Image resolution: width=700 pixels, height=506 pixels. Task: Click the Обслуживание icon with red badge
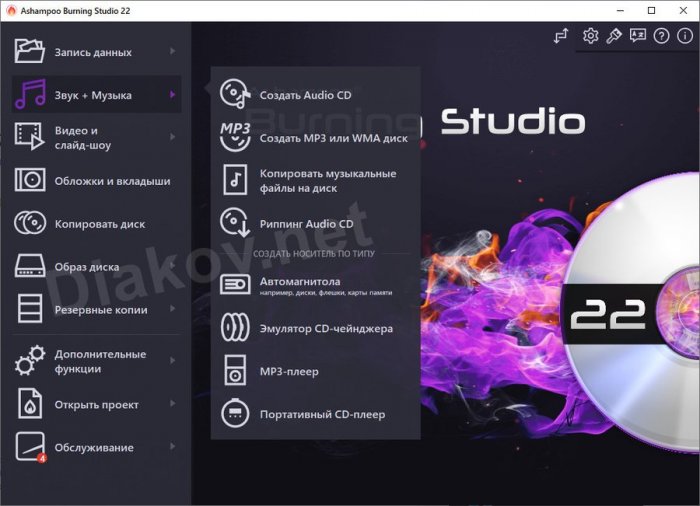coord(30,447)
